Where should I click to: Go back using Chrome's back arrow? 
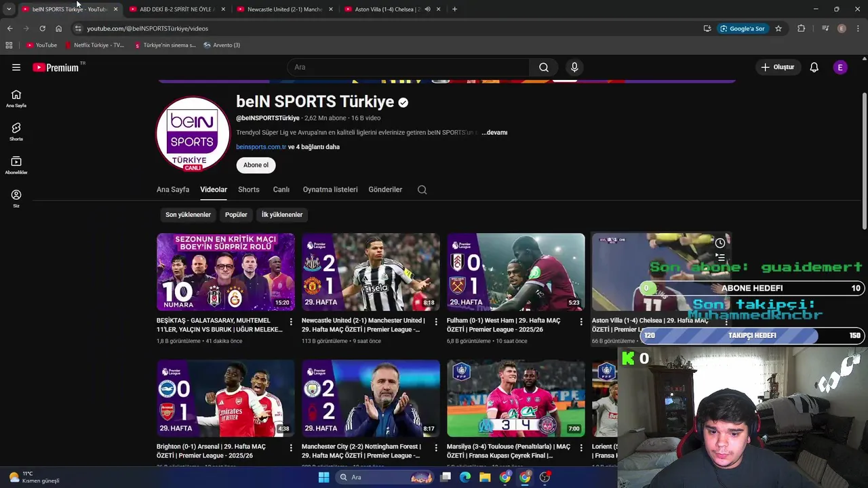coord(9,28)
